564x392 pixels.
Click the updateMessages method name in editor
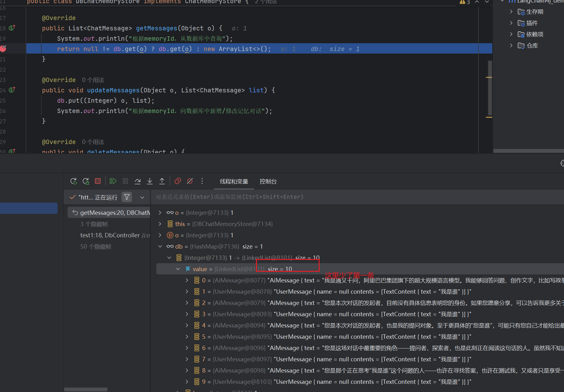coord(113,90)
